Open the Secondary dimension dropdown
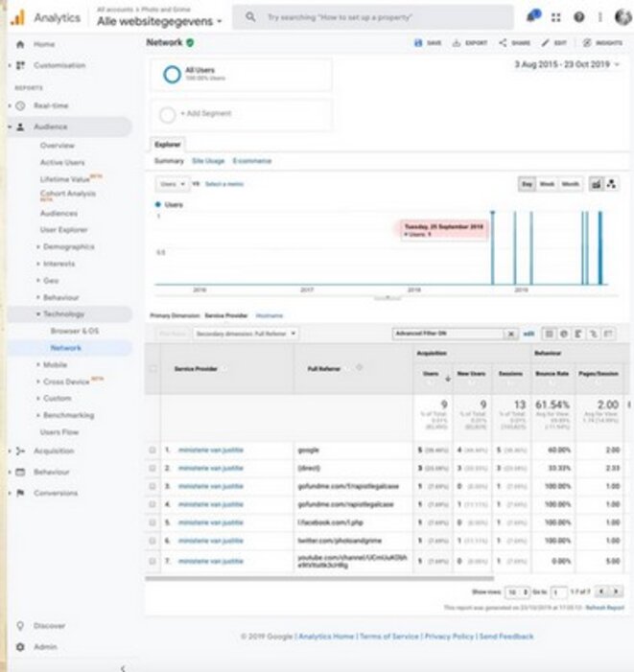The height and width of the screenshot is (672, 634). pyautogui.click(x=246, y=334)
